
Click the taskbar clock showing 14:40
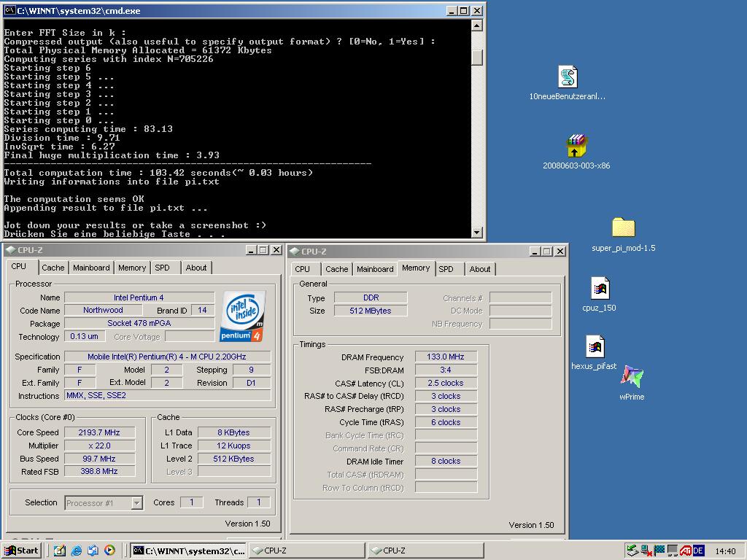[725, 551]
